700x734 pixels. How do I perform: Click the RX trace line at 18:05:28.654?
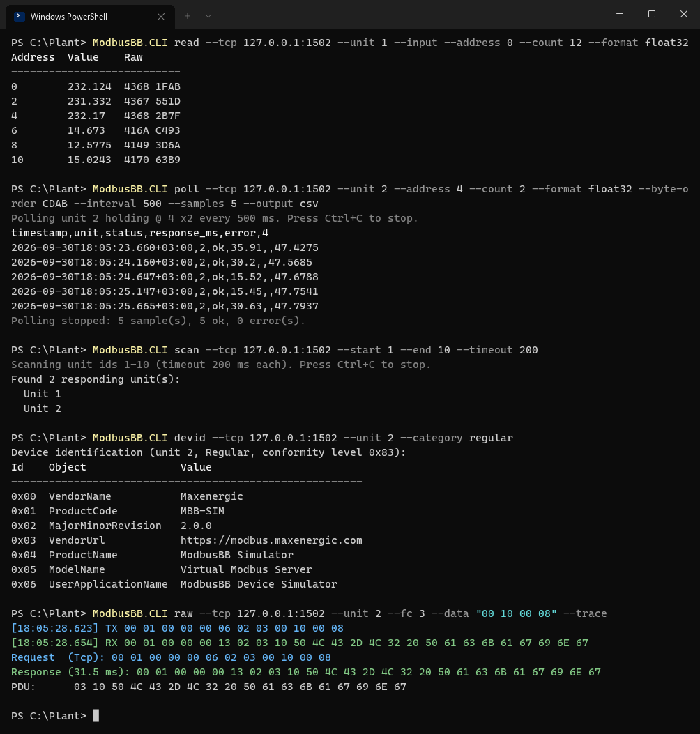click(x=300, y=643)
